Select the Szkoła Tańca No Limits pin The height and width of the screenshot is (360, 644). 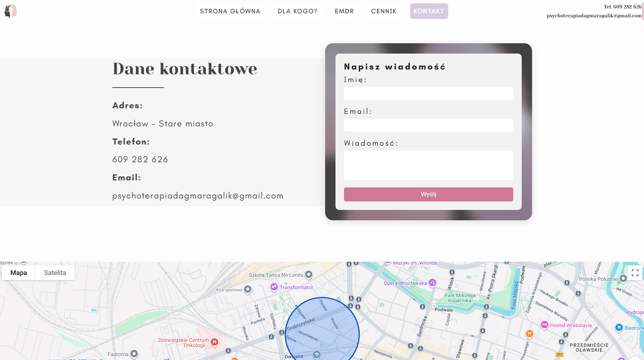309,275
